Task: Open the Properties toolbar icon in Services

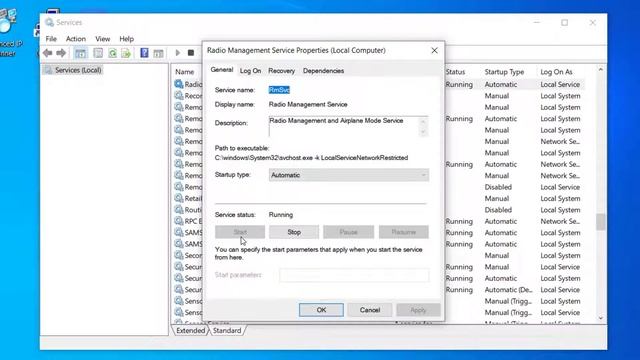Action: pos(98,53)
